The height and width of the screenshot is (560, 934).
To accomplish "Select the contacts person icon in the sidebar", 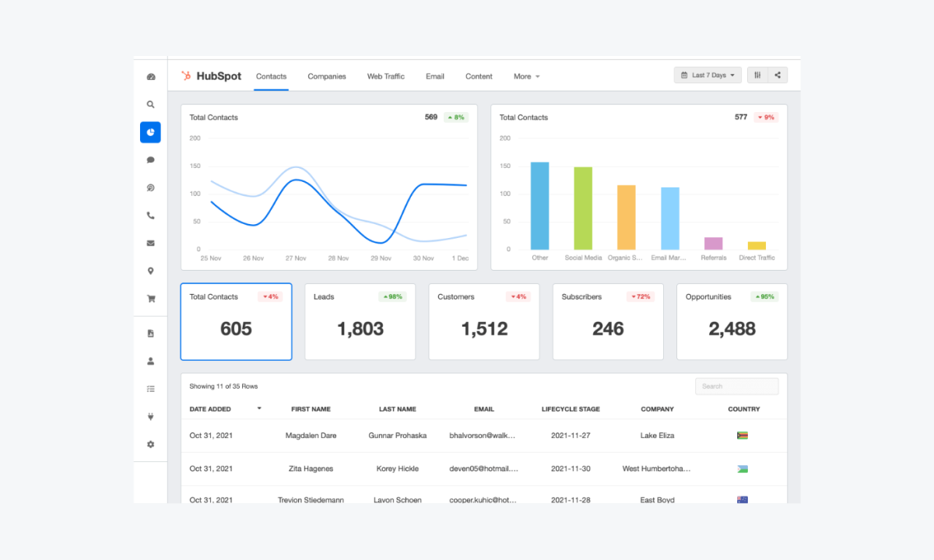I will [150, 361].
